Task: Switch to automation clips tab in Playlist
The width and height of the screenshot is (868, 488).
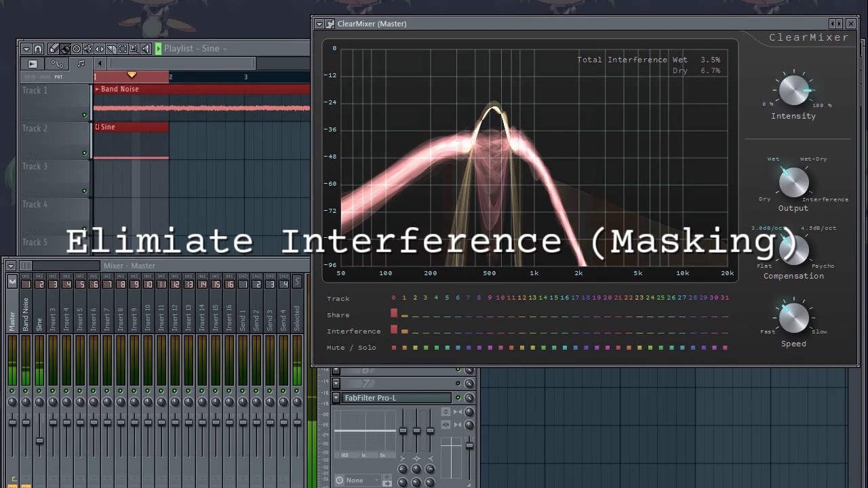Action: pos(57,64)
